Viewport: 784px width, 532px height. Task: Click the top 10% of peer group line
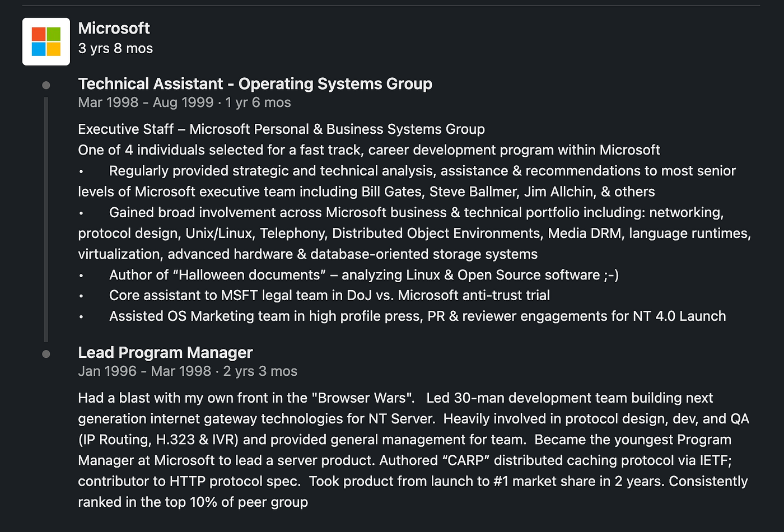click(193, 502)
